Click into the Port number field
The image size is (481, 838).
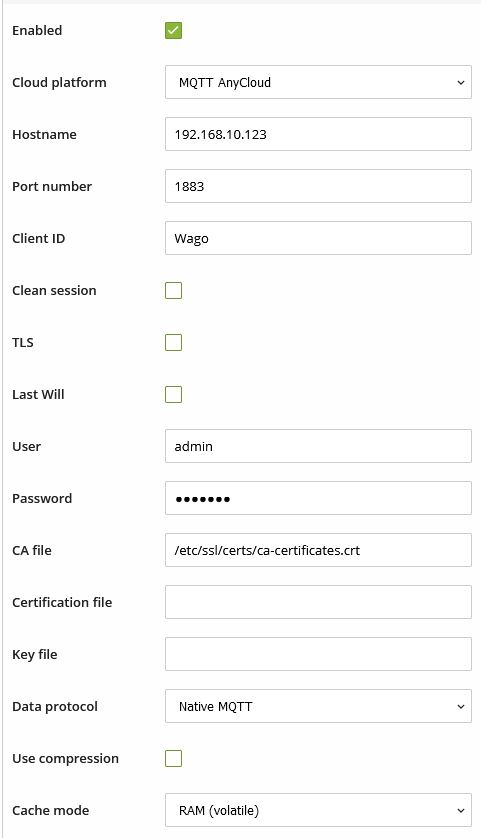(x=318, y=186)
